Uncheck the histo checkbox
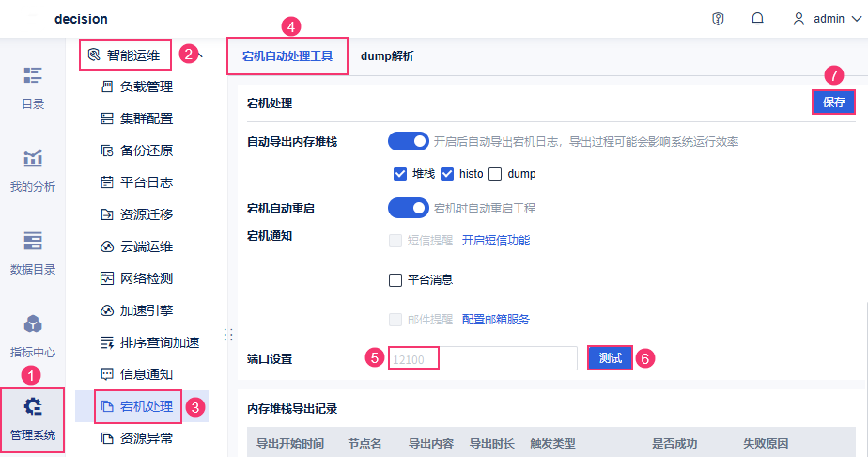The width and height of the screenshot is (868, 457). click(447, 173)
